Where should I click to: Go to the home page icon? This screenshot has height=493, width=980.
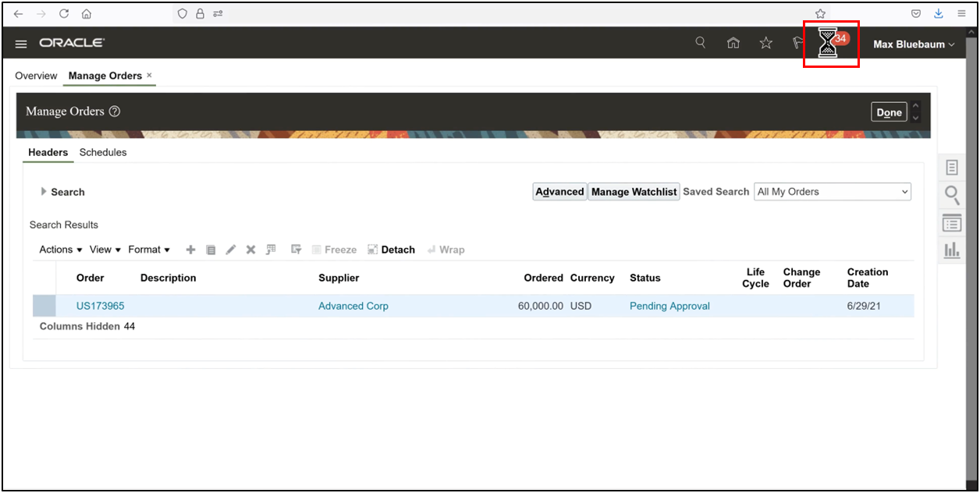pyautogui.click(x=733, y=43)
